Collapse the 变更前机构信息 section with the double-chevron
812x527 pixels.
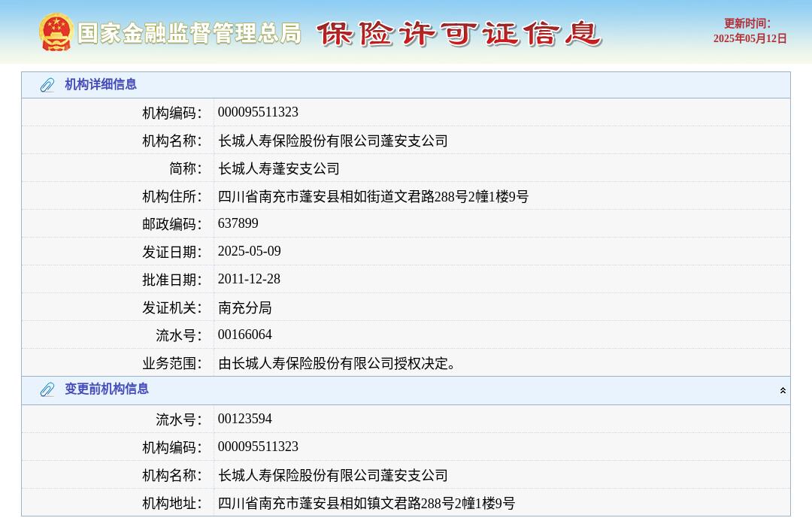point(783,390)
